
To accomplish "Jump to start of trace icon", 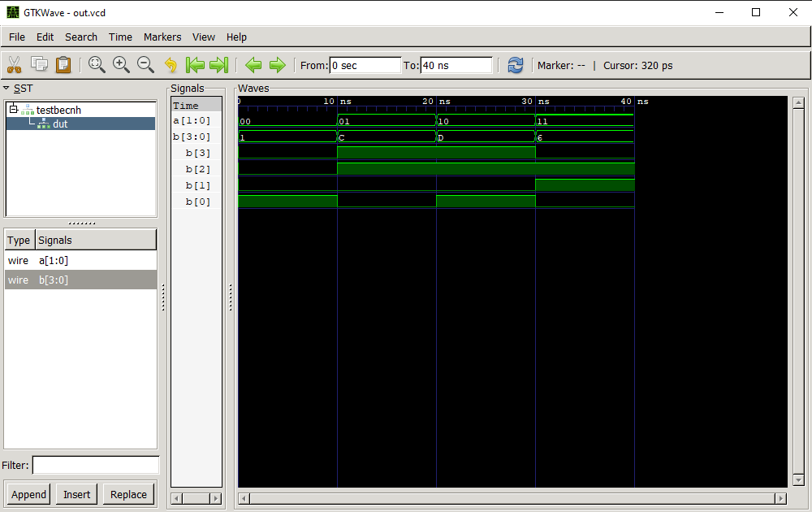I will [195, 65].
